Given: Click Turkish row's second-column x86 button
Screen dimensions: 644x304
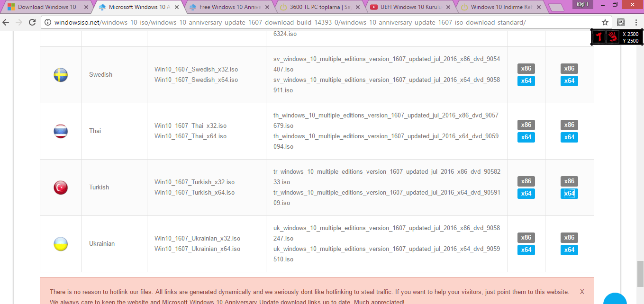Looking at the screenshot, I should (569, 181).
